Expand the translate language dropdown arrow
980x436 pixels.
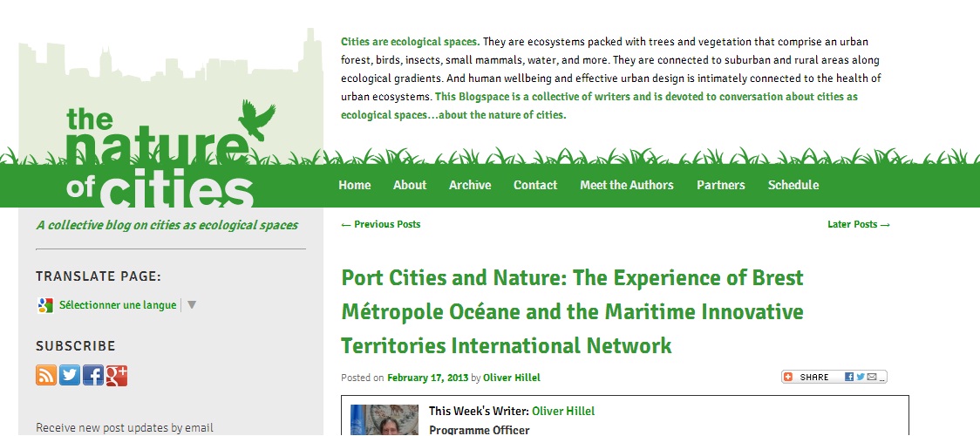[192, 305]
